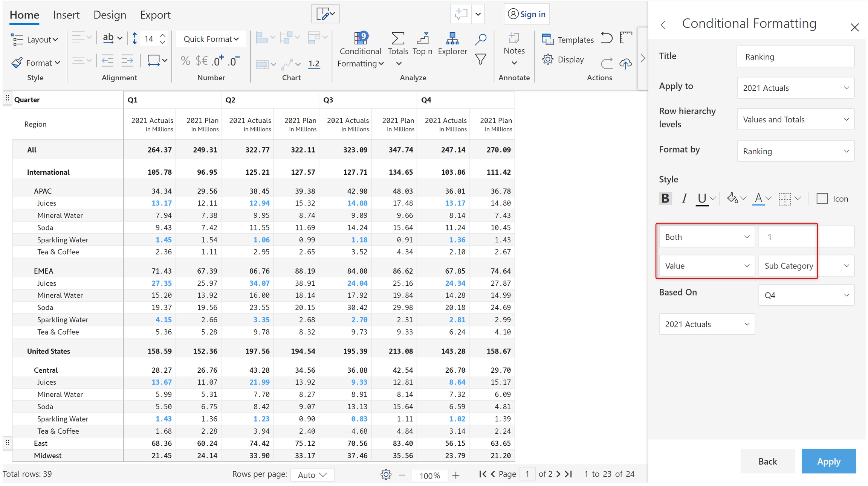
Task: Click the Title input field
Action: tap(795, 57)
